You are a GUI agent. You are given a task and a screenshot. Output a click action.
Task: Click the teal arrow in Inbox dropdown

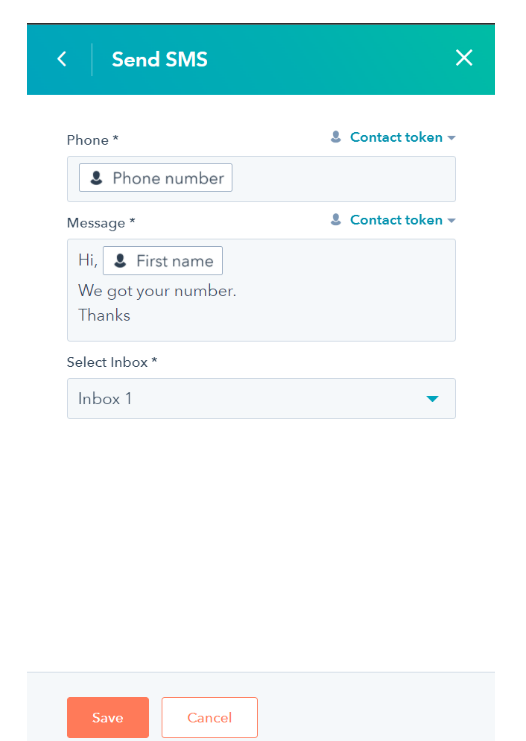click(x=432, y=399)
